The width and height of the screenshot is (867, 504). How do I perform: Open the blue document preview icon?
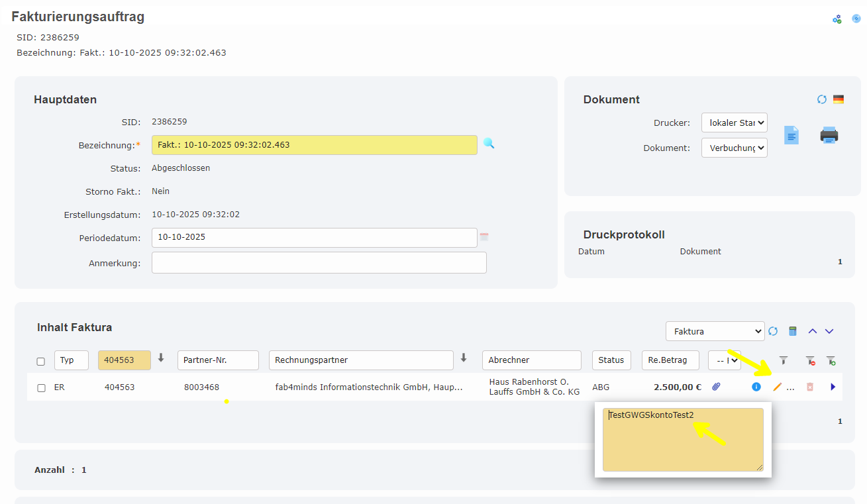point(791,135)
